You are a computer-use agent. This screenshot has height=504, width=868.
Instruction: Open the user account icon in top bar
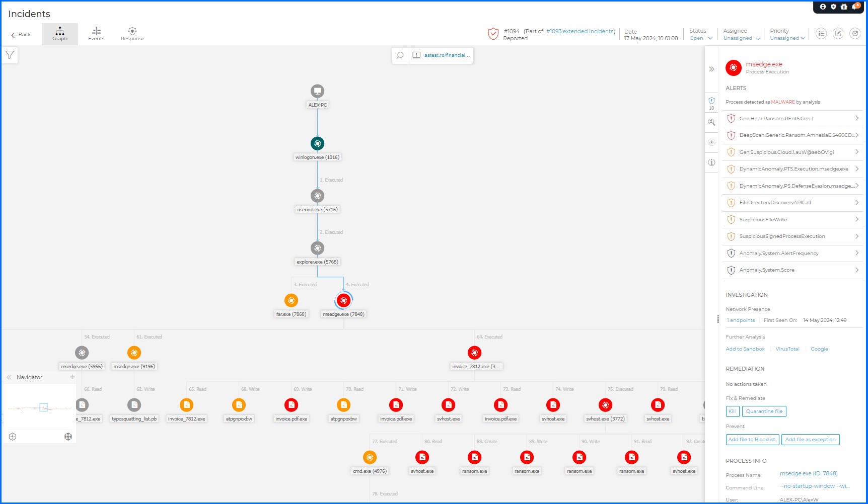[x=823, y=7]
